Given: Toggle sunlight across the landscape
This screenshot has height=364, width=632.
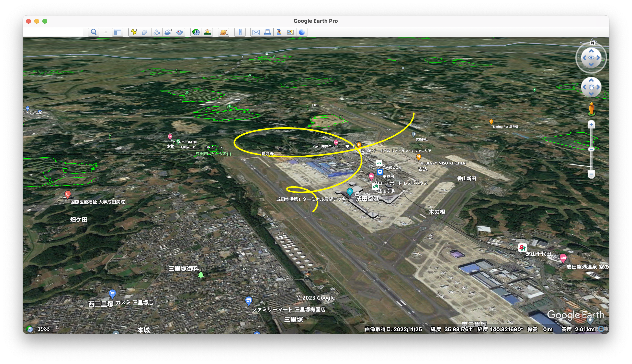Looking at the screenshot, I should [207, 32].
